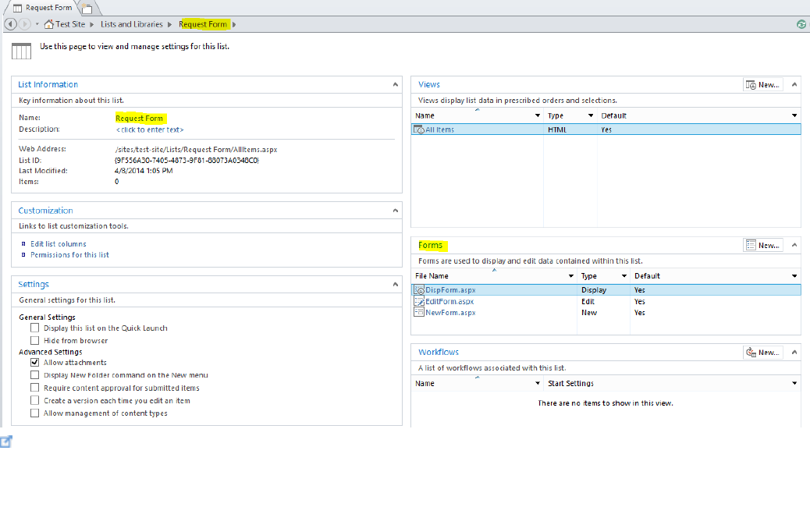The width and height of the screenshot is (810, 532).
Task: Uncheck Allow attachments
Action: (x=34, y=363)
